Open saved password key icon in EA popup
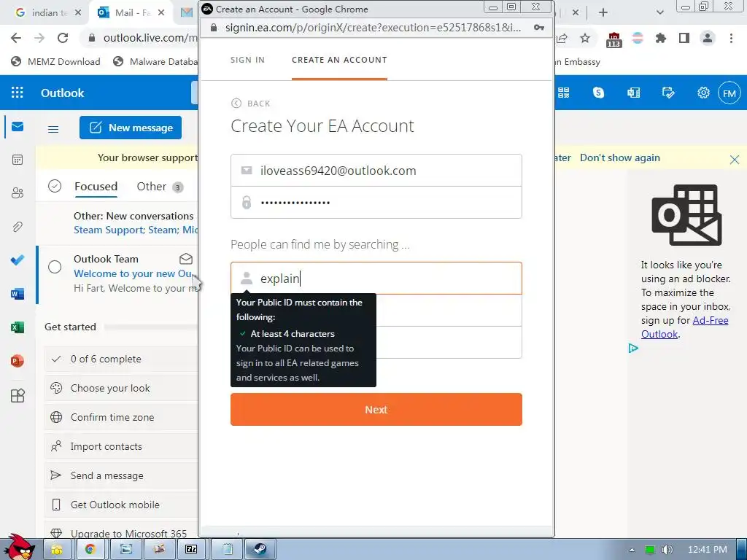This screenshot has height=560, width=747. (539, 28)
